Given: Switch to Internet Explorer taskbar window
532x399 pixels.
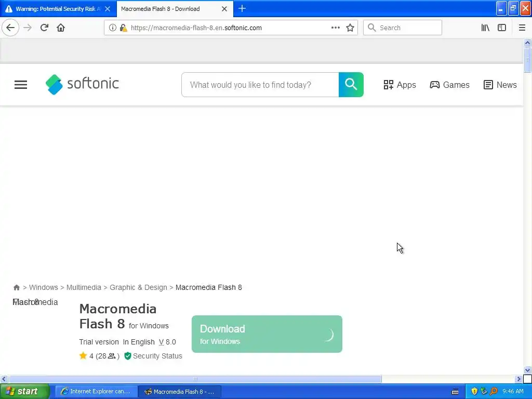Looking at the screenshot, I should (x=96, y=392).
